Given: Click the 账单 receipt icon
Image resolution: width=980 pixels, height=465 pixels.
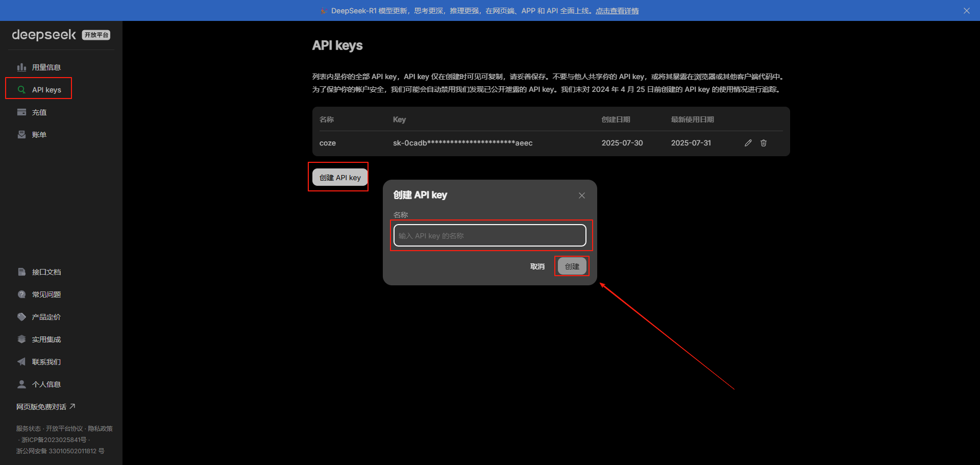Looking at the screenshot, I should (x=21, y=135).
